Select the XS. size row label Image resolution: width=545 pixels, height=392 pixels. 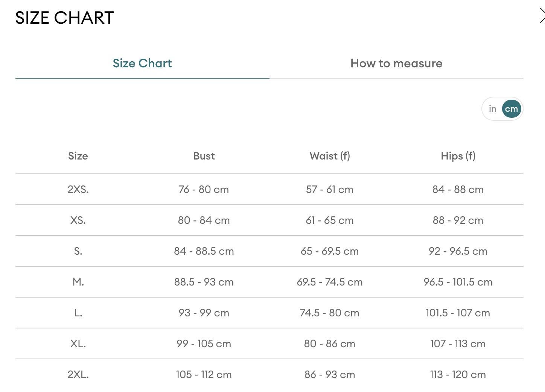click(x=78, y=220)
